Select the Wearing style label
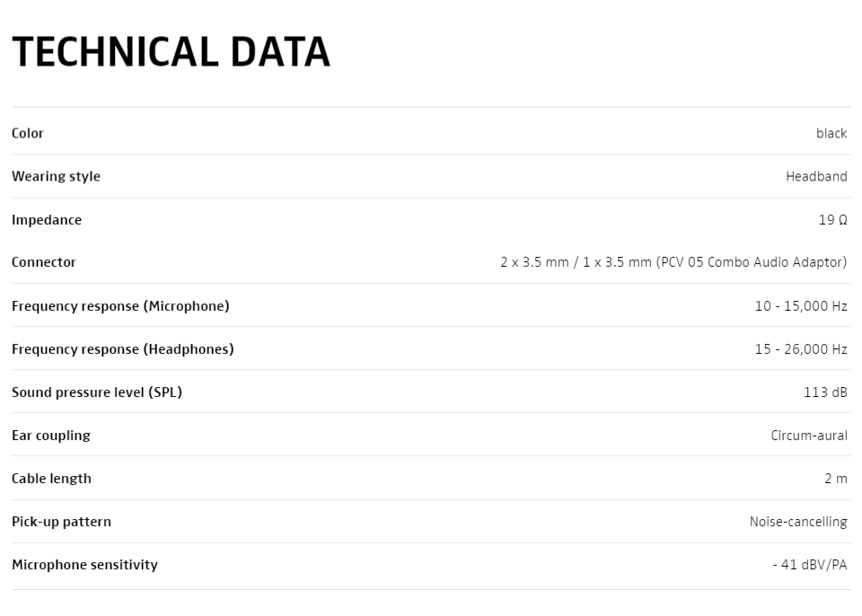 [56, 177]
